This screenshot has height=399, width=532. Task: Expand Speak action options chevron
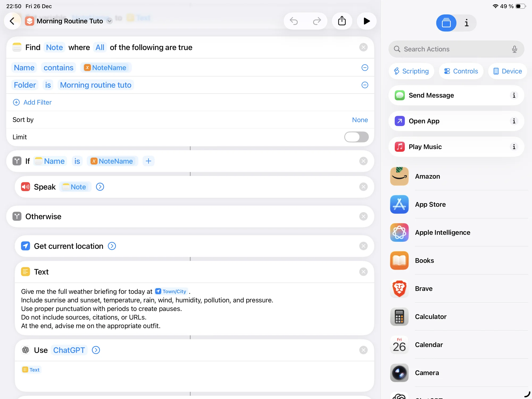[x=100, y=187]
